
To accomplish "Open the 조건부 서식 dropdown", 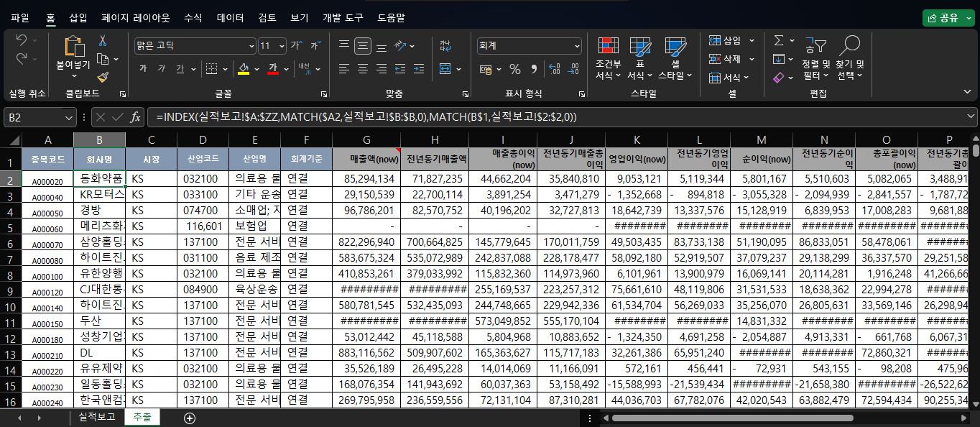I will (x=609, y=59).
